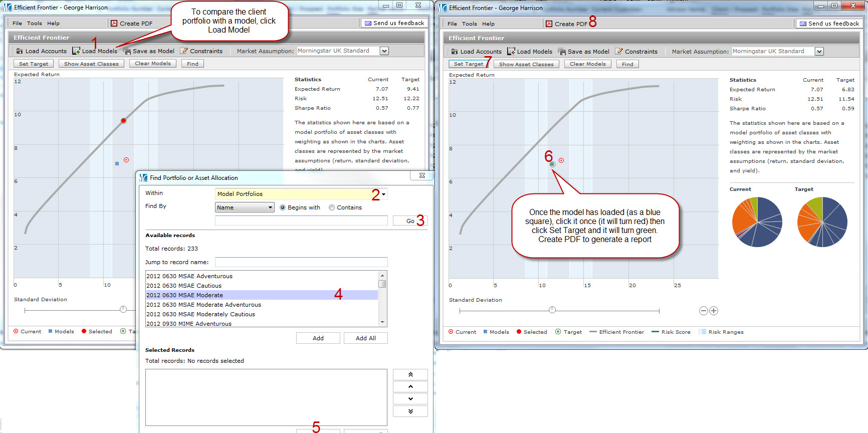Viewport: 868px width, 433px height.
Task: Open the Help menu in right window
Action: coord(488,24)
